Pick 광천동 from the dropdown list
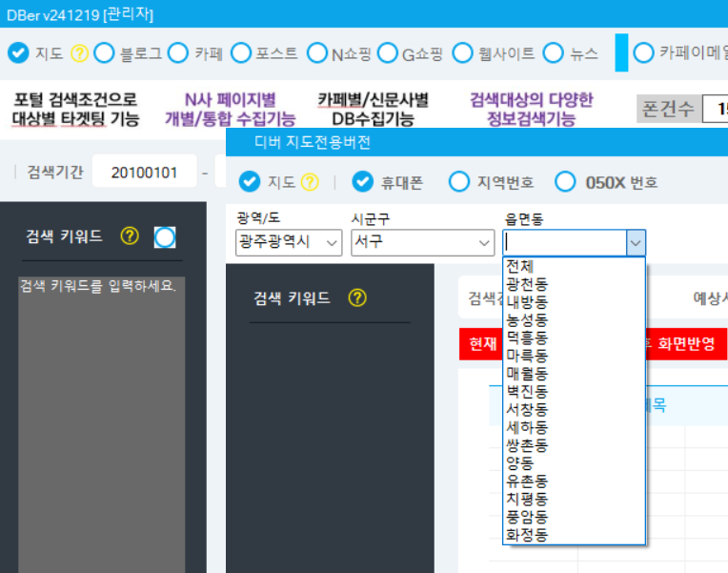This screenshot has height=573, width=728. (527, 284)
